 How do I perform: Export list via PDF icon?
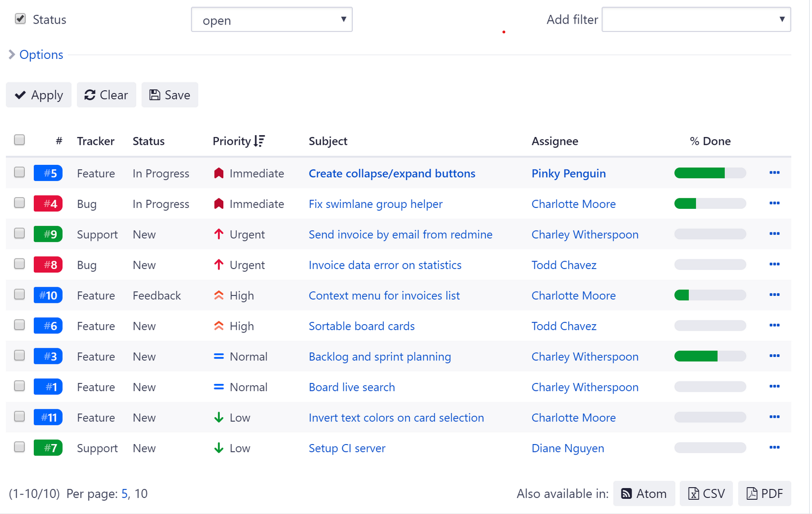tap(752, 494)
